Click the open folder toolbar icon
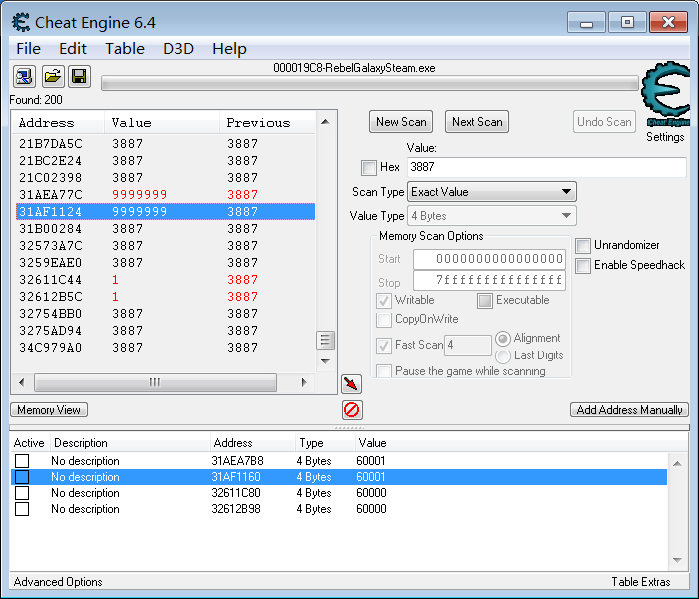The height and width of the screenshot is (599, 699). pyautogui.click(x=53, y=77)
